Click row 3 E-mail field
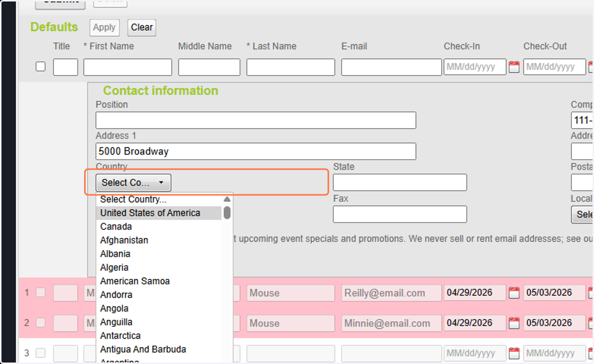 click(x=392, y=353)
